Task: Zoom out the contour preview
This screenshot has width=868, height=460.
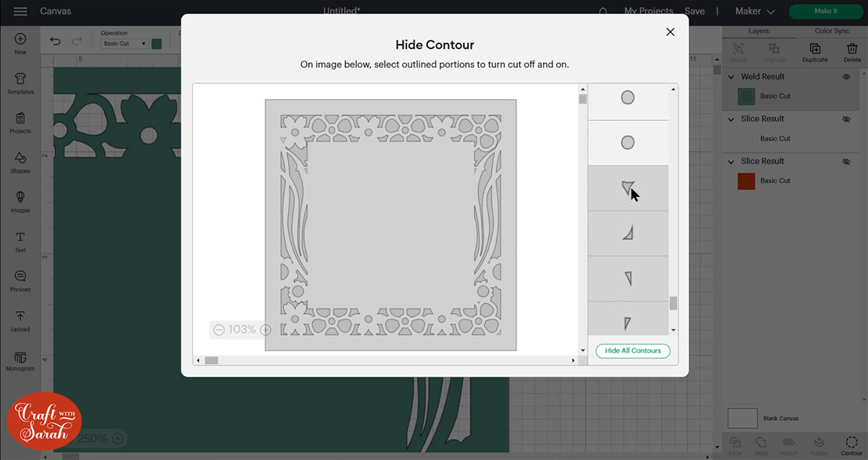Action: point(218,330)
